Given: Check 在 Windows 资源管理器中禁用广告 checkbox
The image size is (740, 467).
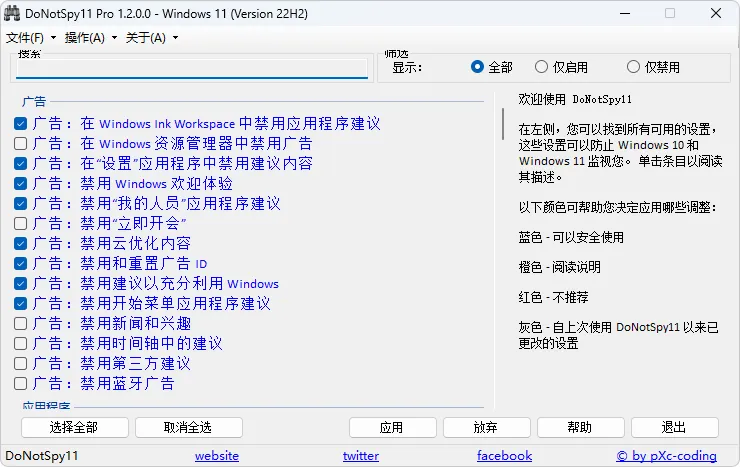Looking at the screenshot, I should tap(20, 143).
